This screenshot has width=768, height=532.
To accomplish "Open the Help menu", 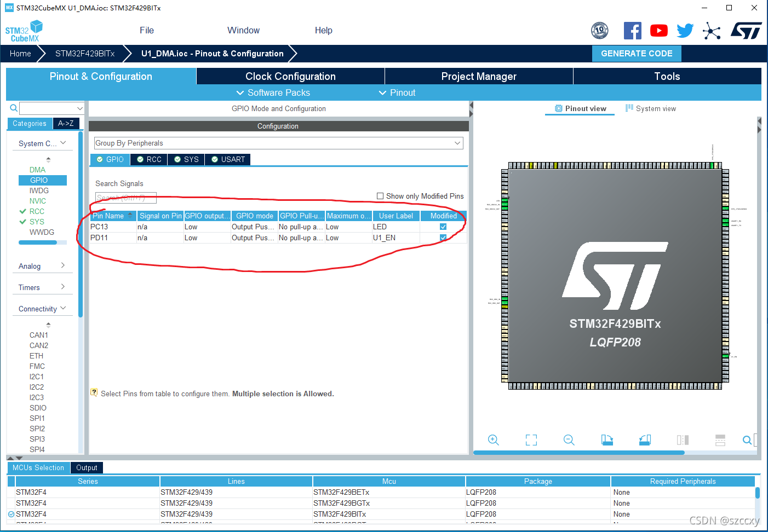I will (x=324, y=31).
